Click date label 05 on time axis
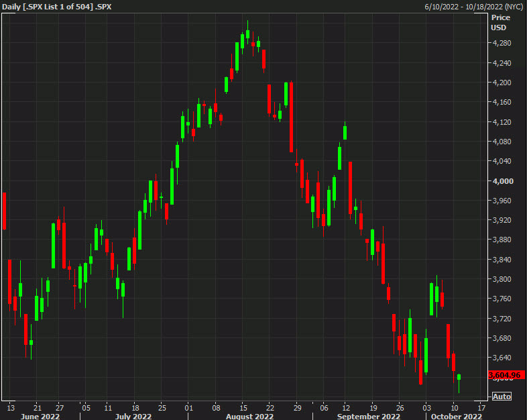The width and height of the screenshot is (527, 420). pos(86,408)
